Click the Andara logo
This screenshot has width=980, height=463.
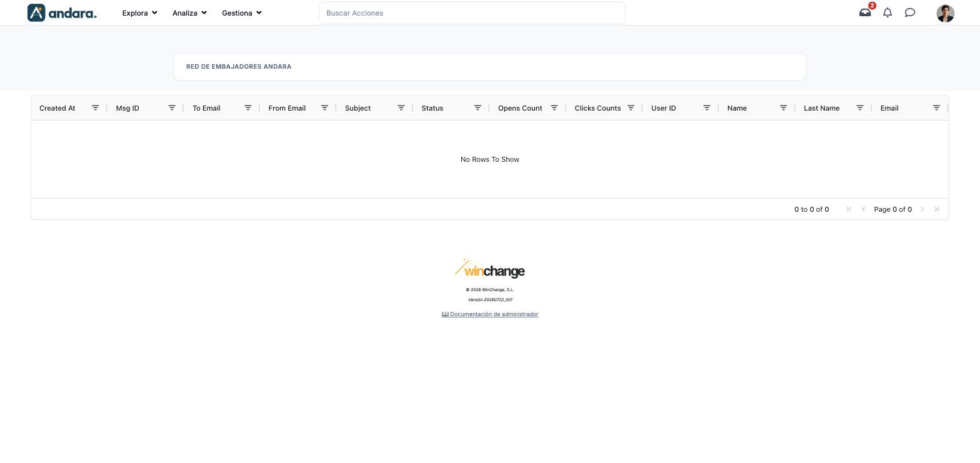click(62, 12)
